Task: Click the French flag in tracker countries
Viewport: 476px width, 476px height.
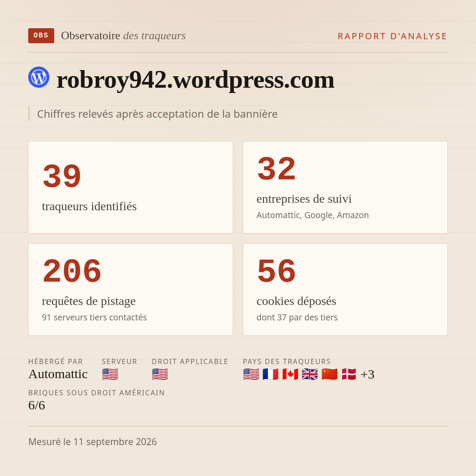Action: tap(271, 374)
